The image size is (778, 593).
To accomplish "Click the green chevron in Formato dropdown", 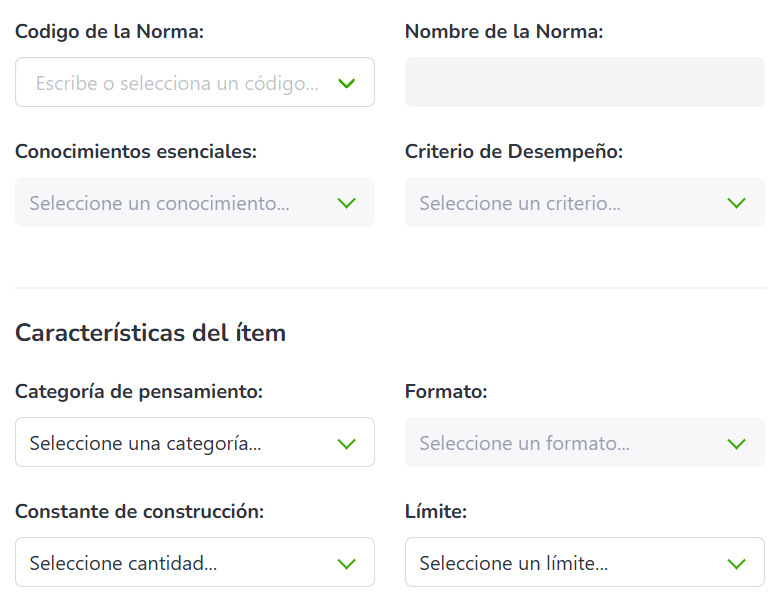I will (737, 443).
